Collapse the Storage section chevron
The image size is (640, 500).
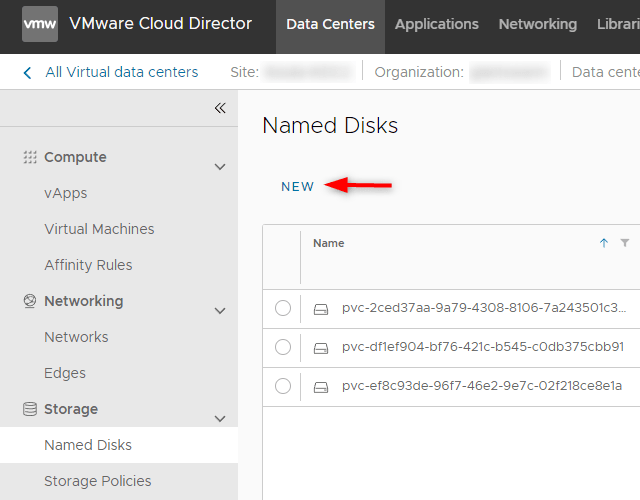220,419
